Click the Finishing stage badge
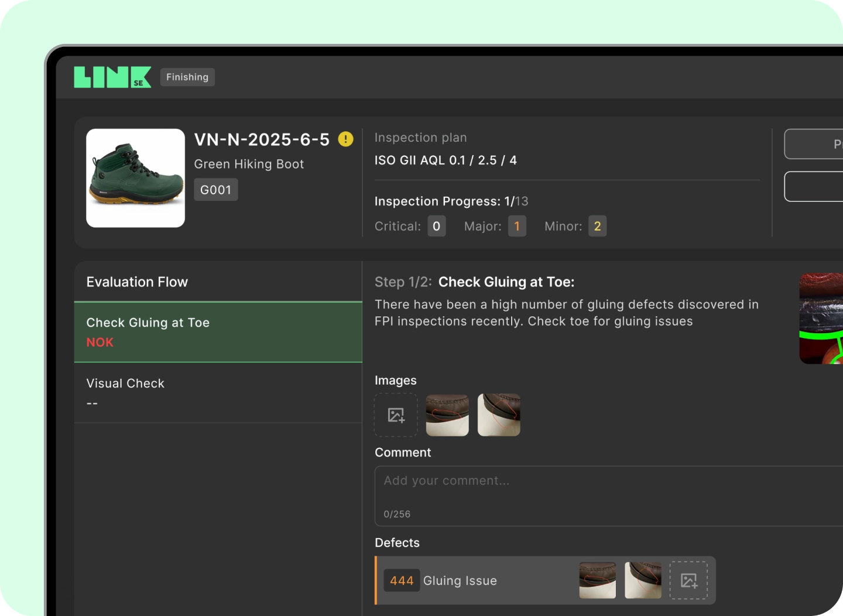The image size is (843, 616). 187,77
